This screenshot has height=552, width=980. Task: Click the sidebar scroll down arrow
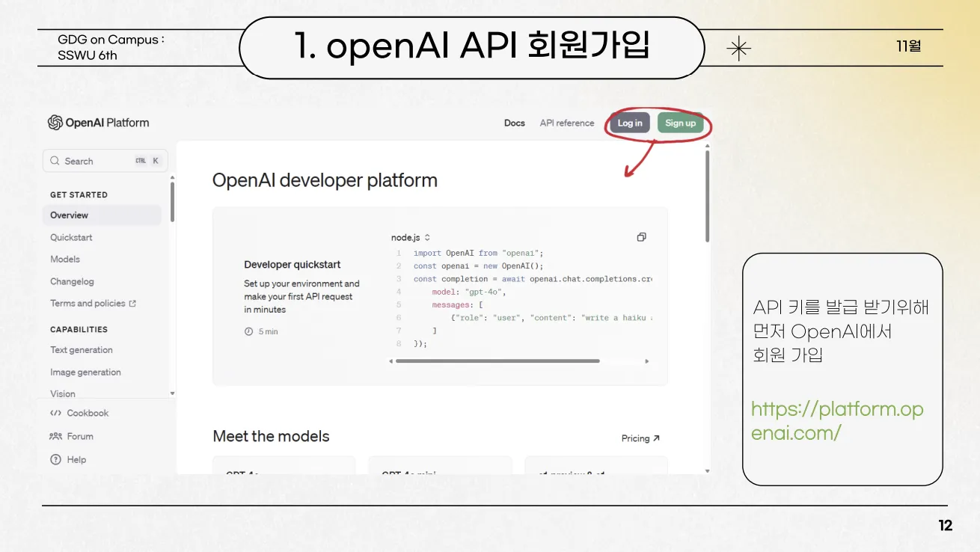point(173,393)
